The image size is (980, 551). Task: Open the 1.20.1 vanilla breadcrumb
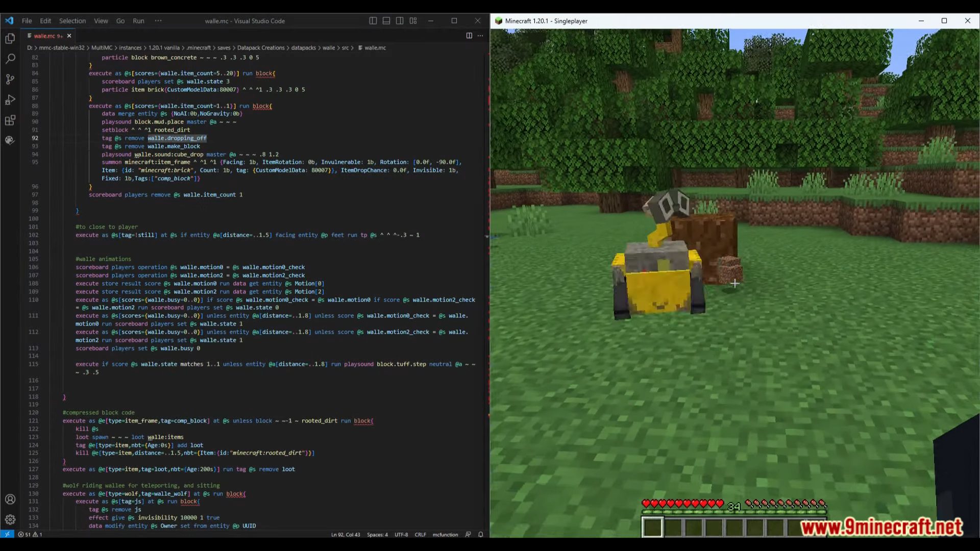click(164, 48)
